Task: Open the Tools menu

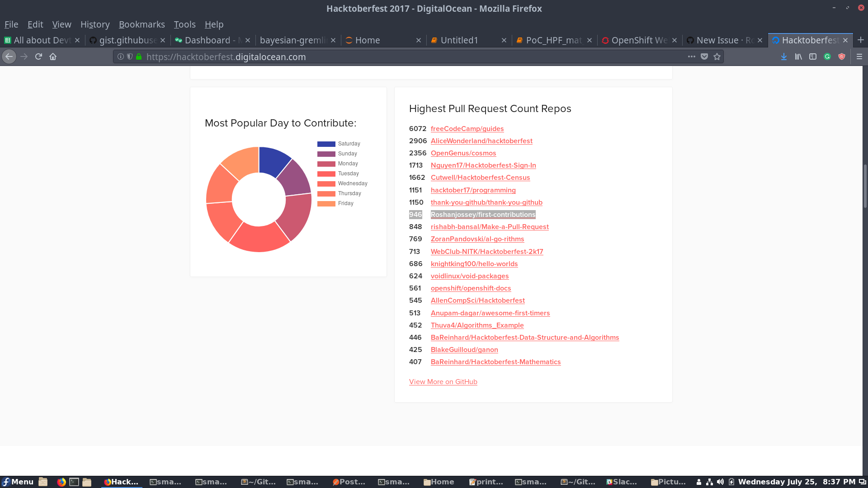Action: (184, 24)
